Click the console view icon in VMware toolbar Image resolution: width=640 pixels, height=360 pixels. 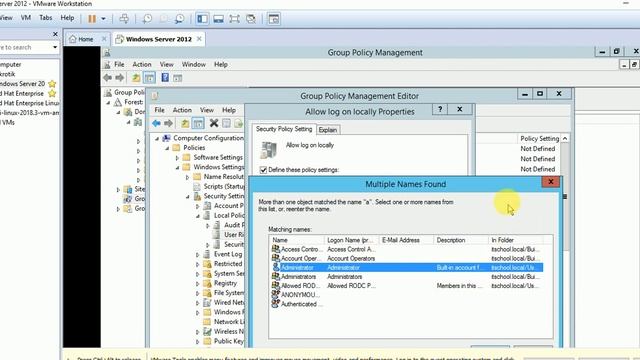click(274, 19)
